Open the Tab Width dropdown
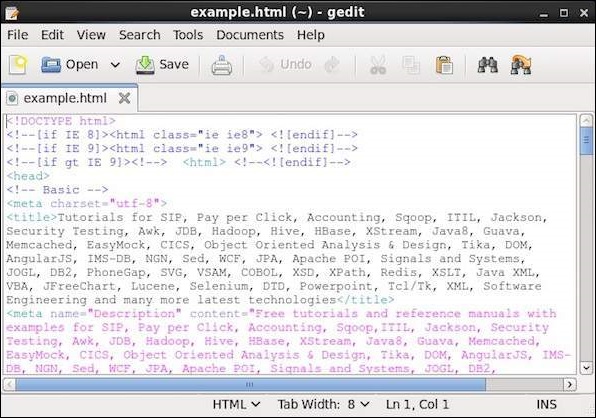596x418 pixels. 323,404
